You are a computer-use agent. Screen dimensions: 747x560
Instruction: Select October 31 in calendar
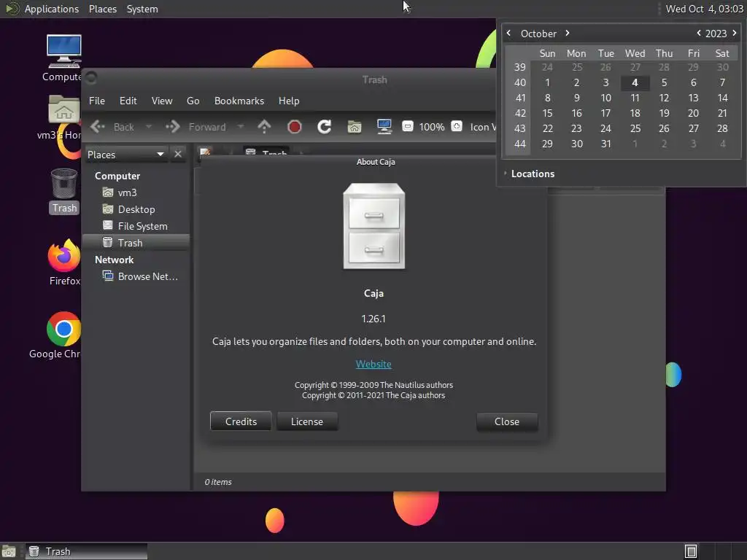point(605,144)
